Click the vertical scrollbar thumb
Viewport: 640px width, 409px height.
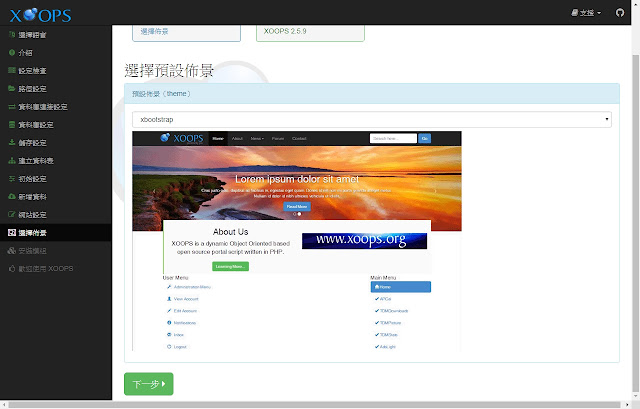pyautogui.click(x=636, y=222)
